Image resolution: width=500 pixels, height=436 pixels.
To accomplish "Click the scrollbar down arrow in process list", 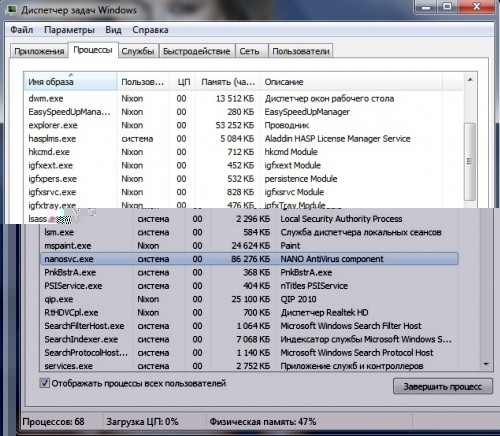I will tap(486, 364).
